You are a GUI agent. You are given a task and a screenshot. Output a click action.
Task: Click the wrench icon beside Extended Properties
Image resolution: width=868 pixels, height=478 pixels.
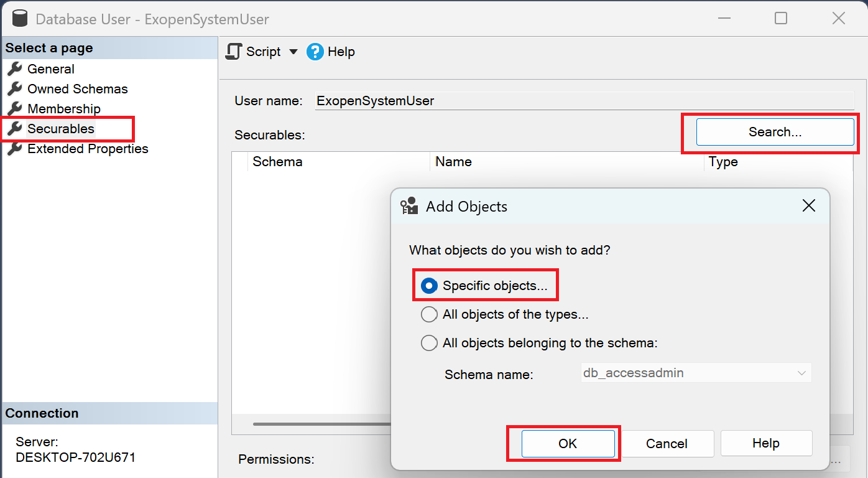(14, 149)
